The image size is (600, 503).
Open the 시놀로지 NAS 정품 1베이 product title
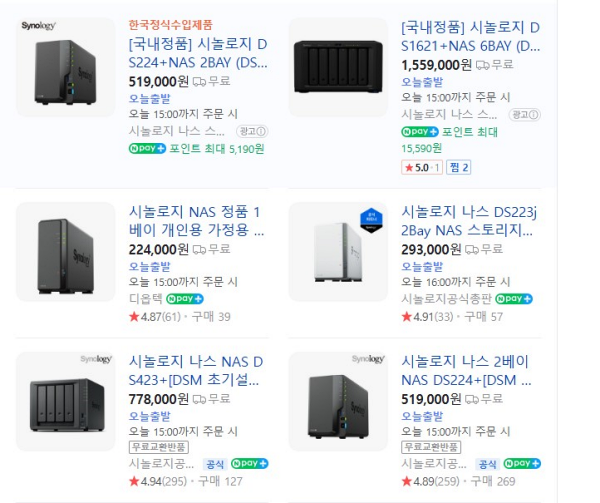coord(196,221)
